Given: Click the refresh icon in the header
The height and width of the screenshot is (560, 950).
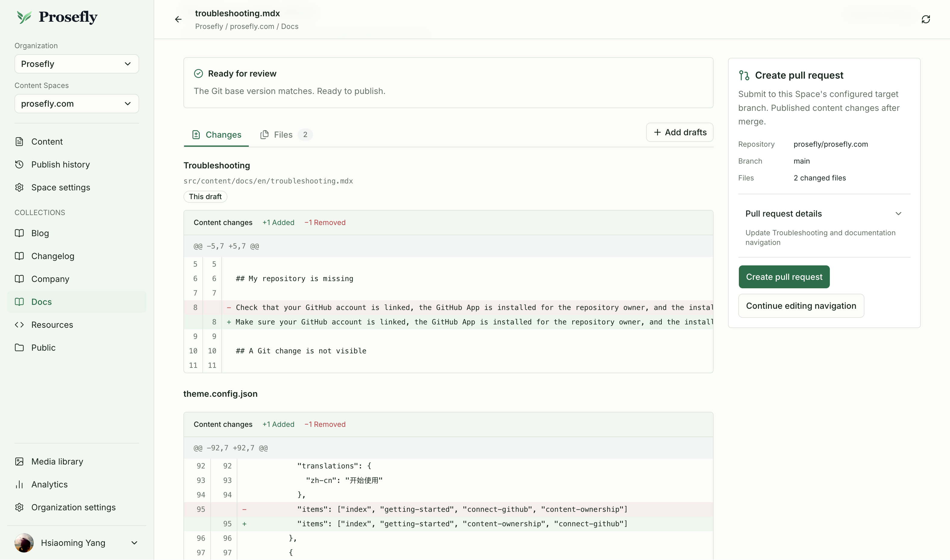Looking at the screenshot, I should (926, 19).
